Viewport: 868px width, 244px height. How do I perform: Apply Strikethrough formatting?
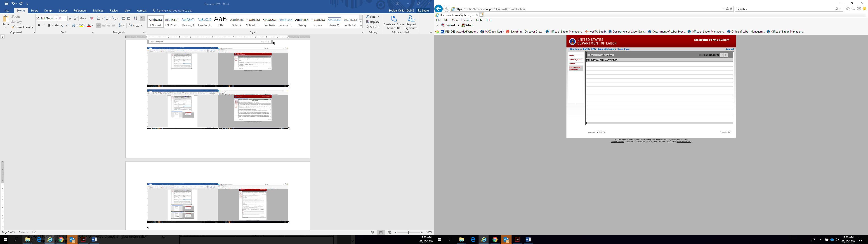(x=57, y=26)
